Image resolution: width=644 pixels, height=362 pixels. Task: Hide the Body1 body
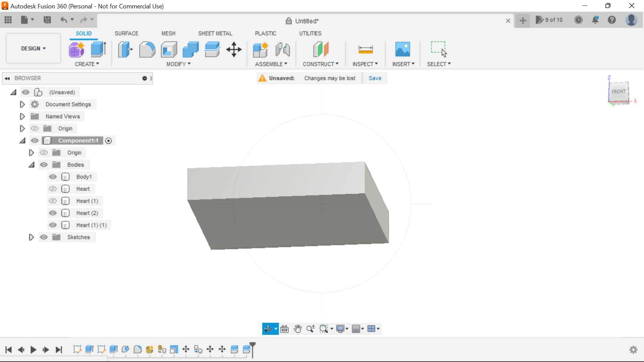pos(53,177)
